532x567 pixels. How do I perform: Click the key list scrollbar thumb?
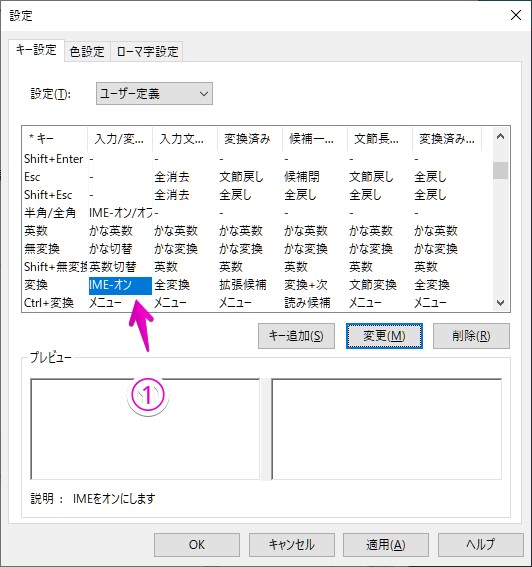(501, 170)
